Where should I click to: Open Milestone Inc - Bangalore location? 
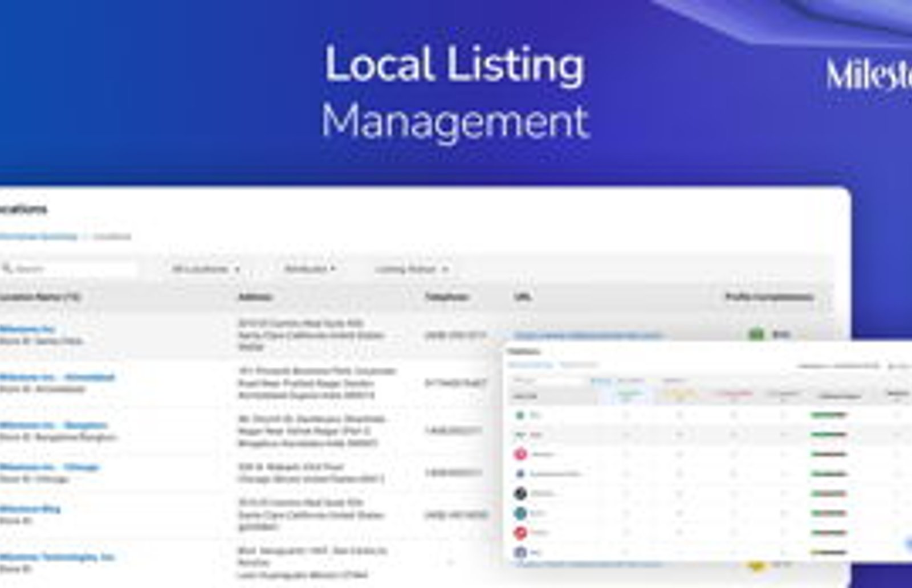click(x=53, y=425)
